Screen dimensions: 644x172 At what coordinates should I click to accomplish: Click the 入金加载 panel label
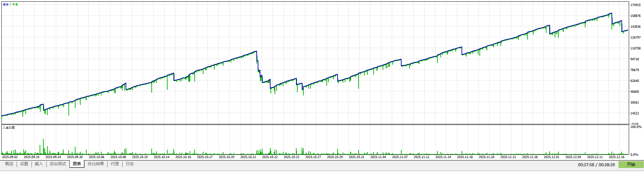9,128
